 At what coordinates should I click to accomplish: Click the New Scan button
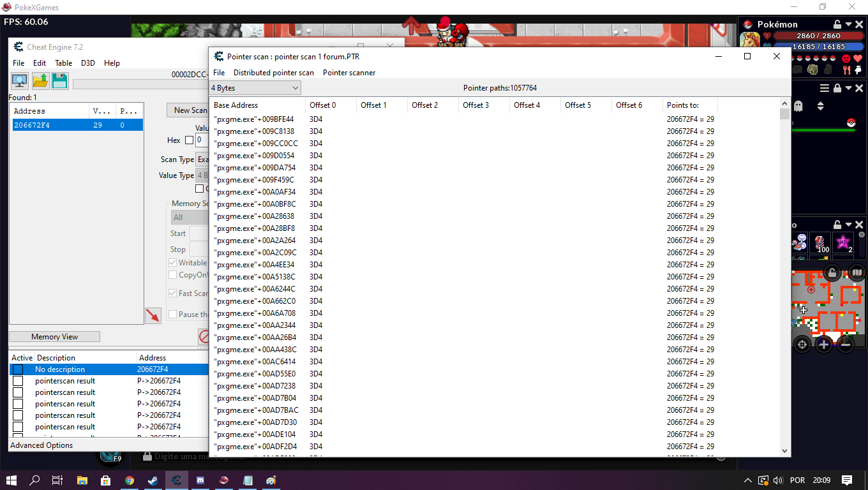(190, 110)
